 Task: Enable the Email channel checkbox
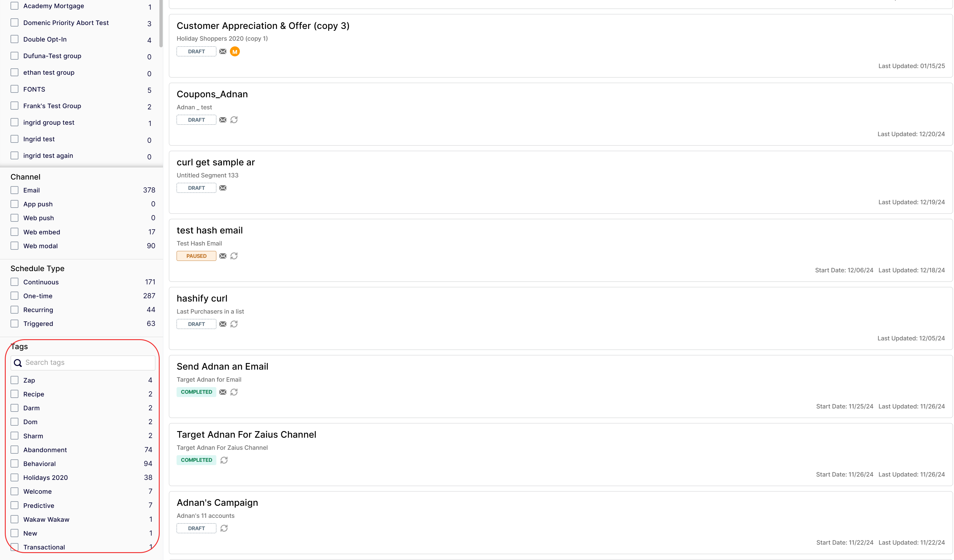[14, 190]
